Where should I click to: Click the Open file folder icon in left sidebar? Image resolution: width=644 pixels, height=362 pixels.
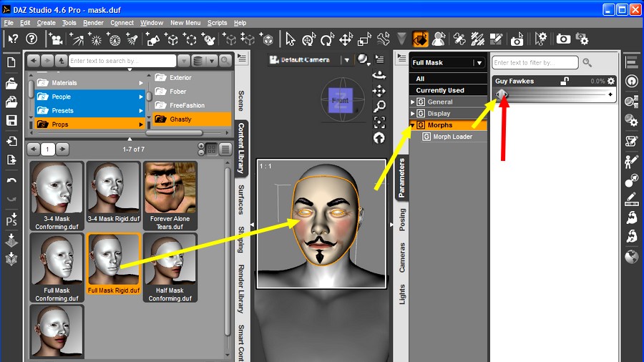point(11,83)
